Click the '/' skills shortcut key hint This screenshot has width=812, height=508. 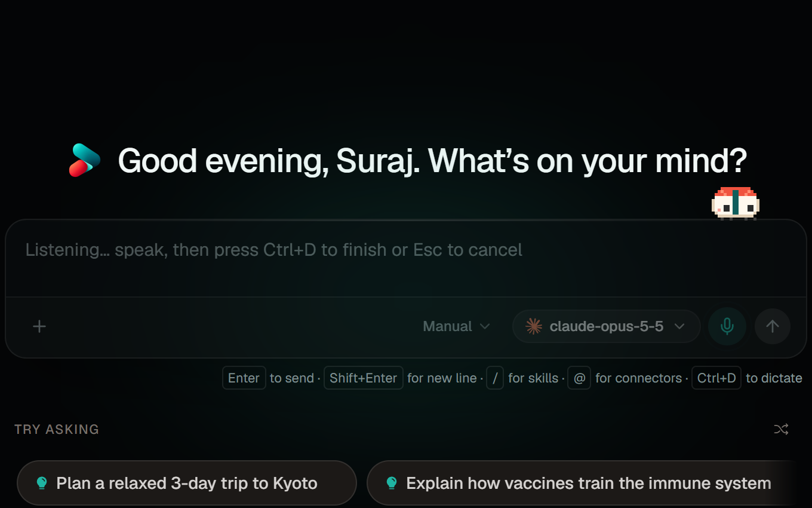495,378
